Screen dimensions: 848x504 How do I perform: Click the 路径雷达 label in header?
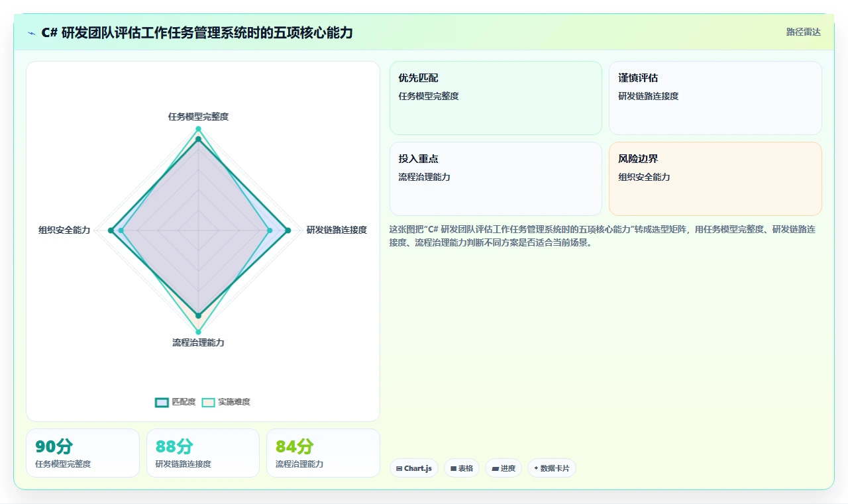tap(803, 32)
